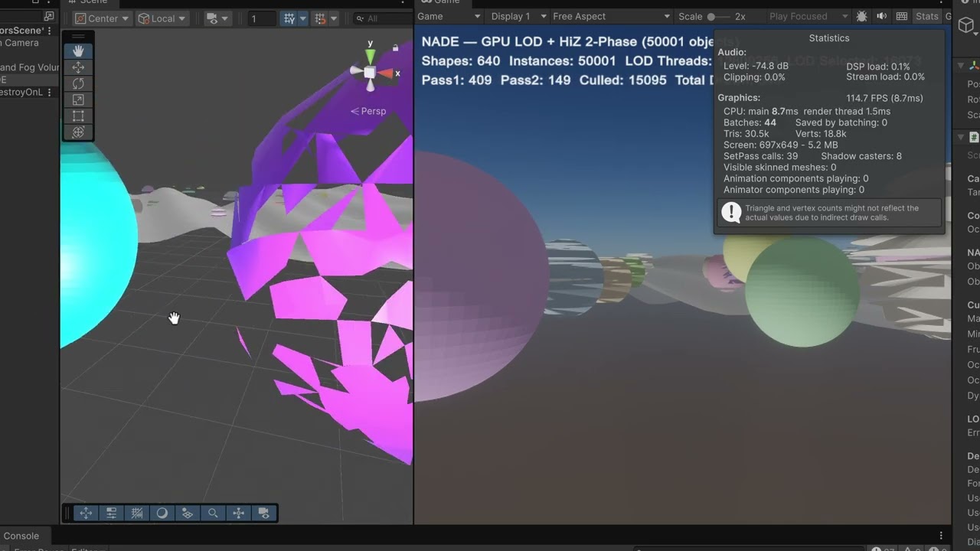Open the Free Aspect resolution dropdown

tap(611, 16)
